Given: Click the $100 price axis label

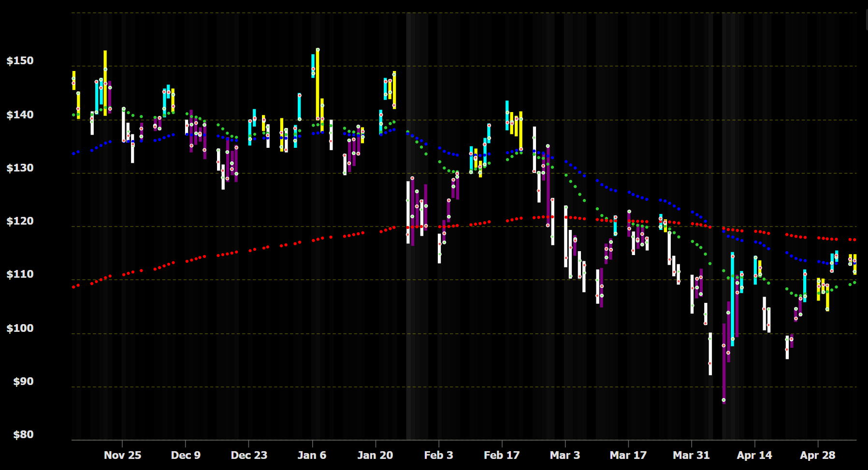Looking at the screenshot, I should (20, 328).
